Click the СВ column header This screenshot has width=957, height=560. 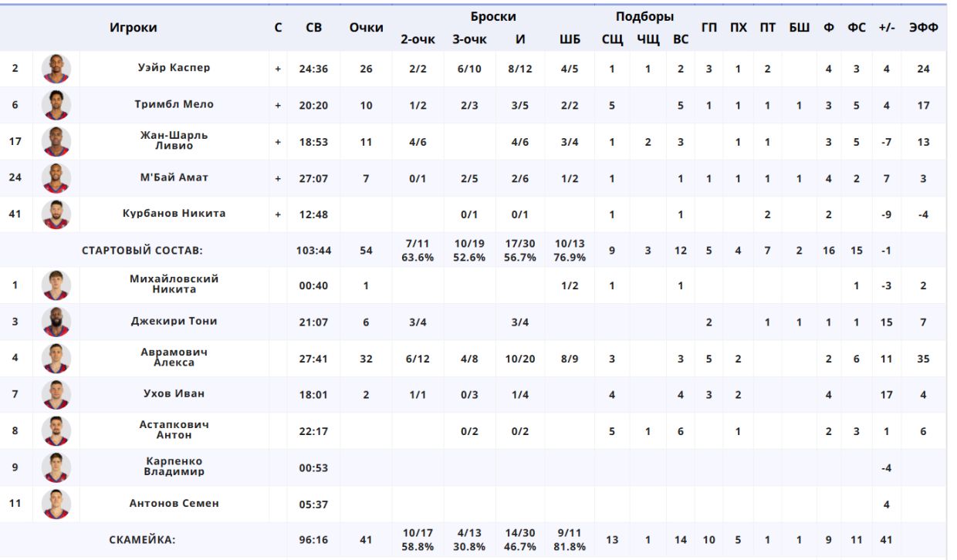click(x=313, y=28)
